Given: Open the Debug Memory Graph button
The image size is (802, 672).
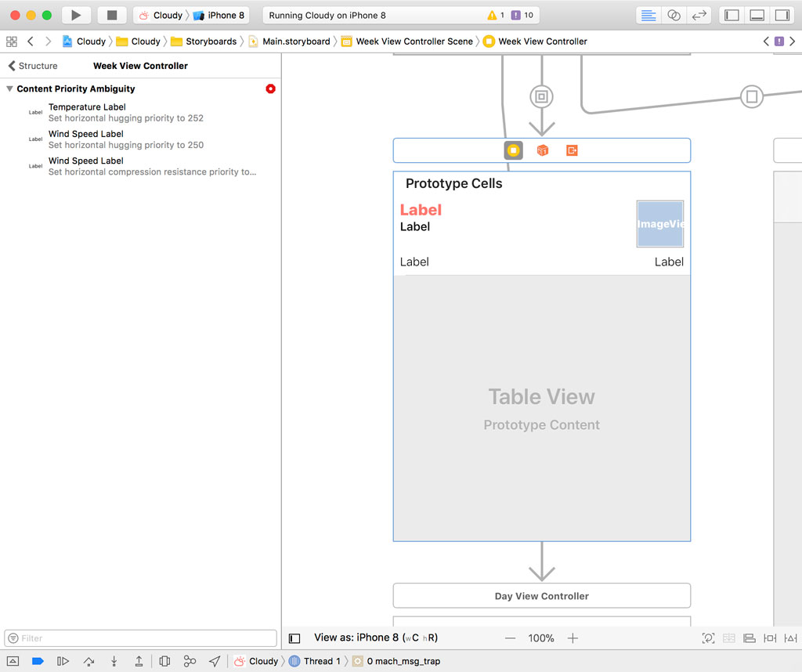Looking at the screenshot, I should [190, 661].
